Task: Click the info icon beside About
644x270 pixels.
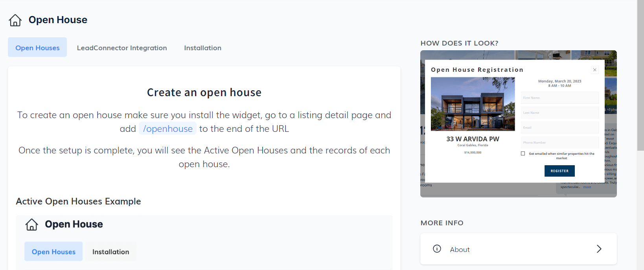Action: tap(437, 249)
